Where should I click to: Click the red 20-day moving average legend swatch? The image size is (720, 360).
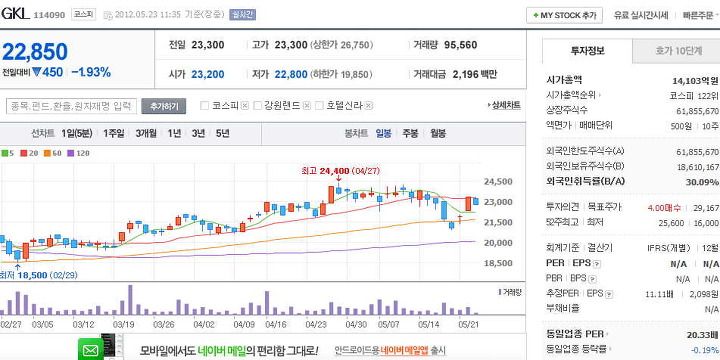(24, 153)
